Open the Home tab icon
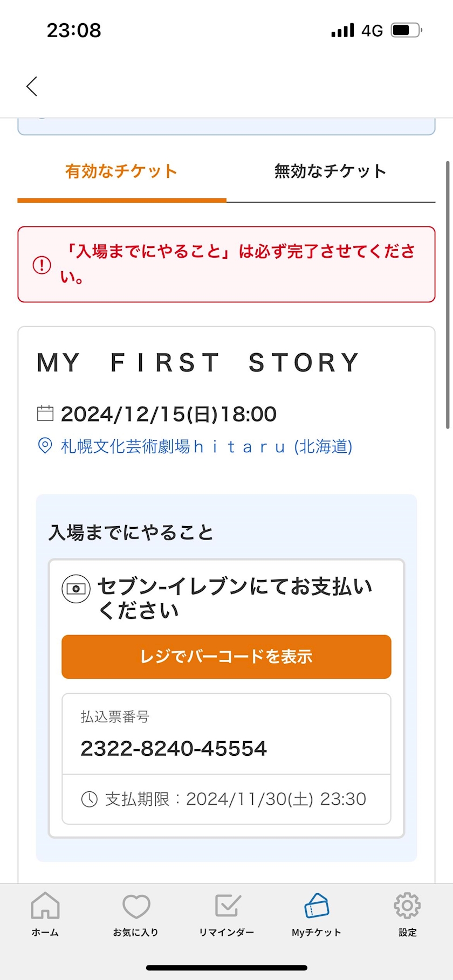The height and width of the screenshot is (980, 453). point(45,906)
